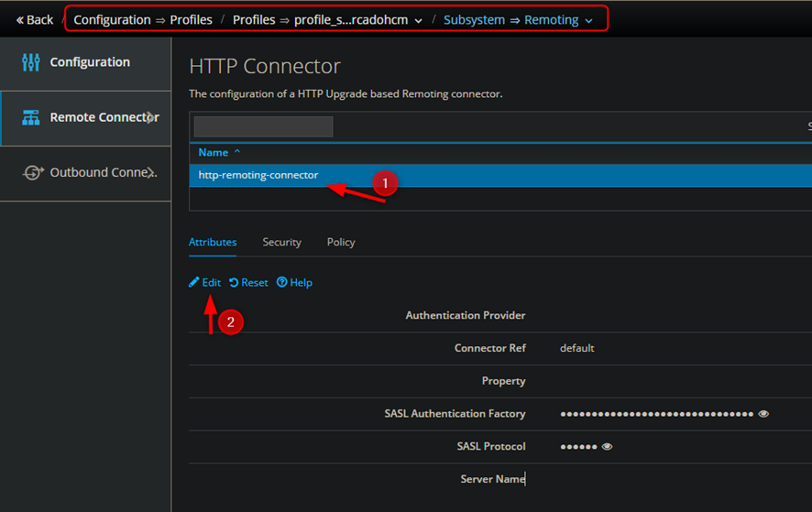The height and width of the screenshot is (512, 812).
Task: Select the http-remoting-connector row
Action: (258, 175)
